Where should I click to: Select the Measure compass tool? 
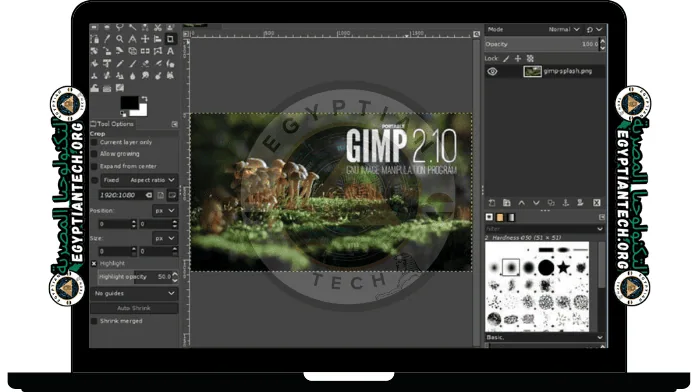(x=132, y=39)
